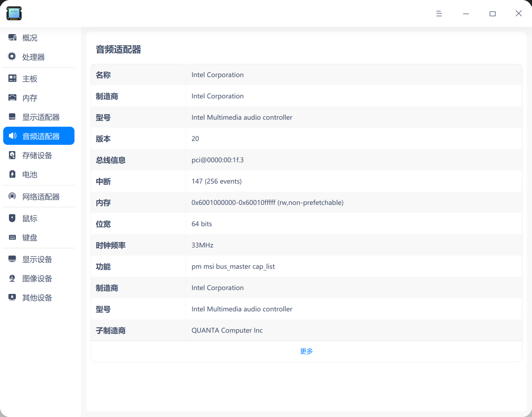Minimize the device manager window

click(466, 14)
